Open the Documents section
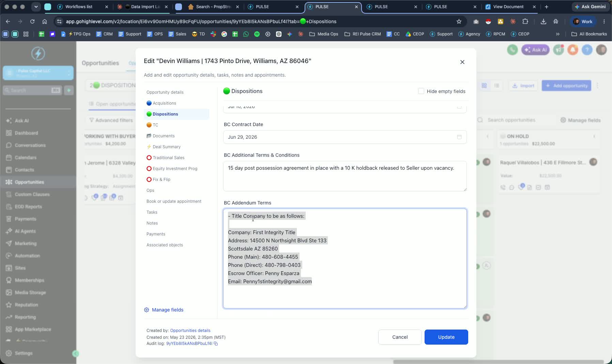Viewport: 612px width, 364px height. click(x=160, y=136)
